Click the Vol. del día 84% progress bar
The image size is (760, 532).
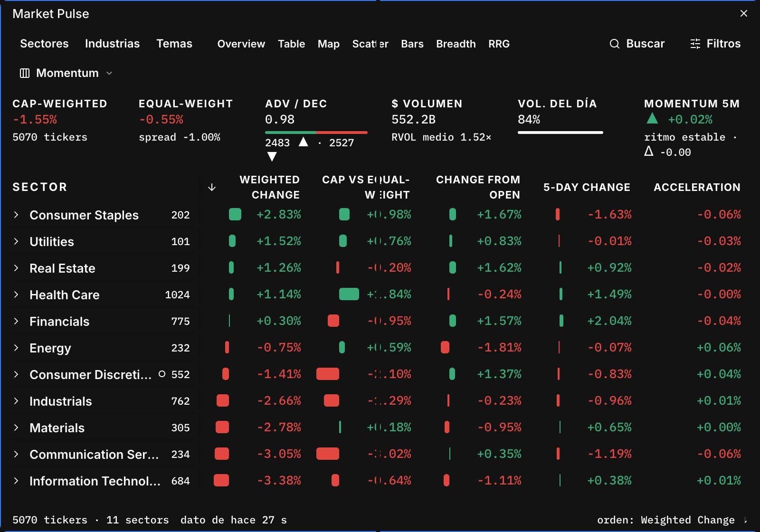[x=560, y=132]
